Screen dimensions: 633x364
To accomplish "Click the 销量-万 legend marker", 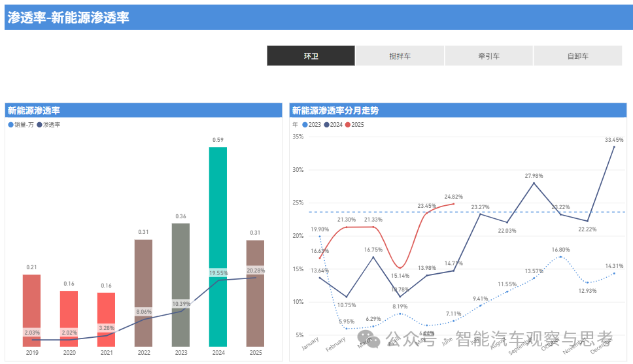I will (10, 125).
